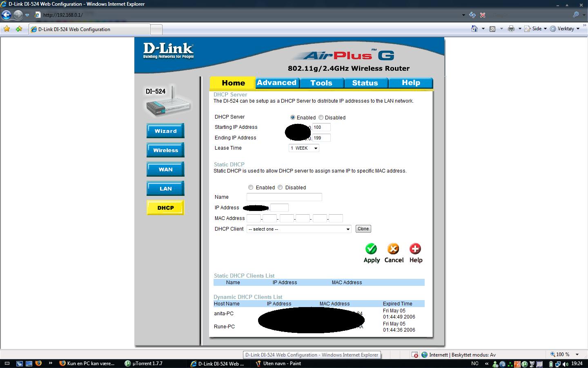Select Static DHCP Disabled radio button
This screenshot has width=588, height=368.
(280, 187)
